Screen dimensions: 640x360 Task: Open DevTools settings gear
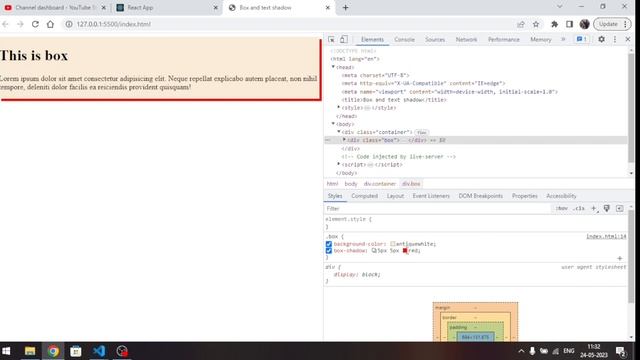point(601,39)
